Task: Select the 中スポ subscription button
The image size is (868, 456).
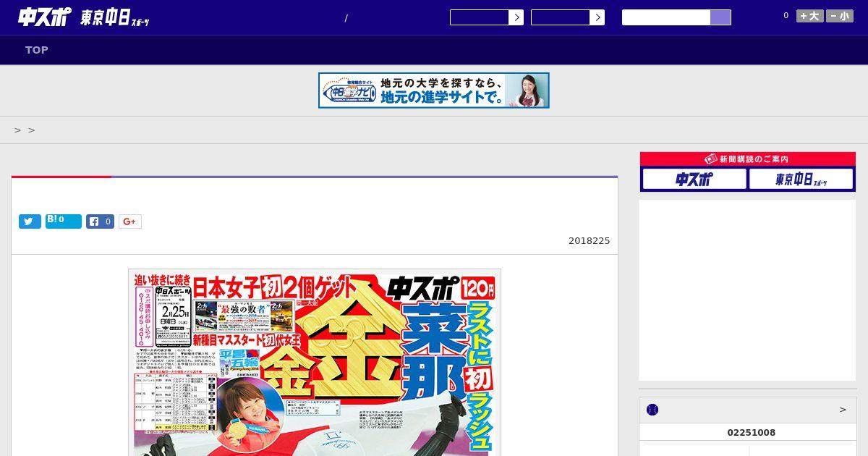Action: coord(694,179)
